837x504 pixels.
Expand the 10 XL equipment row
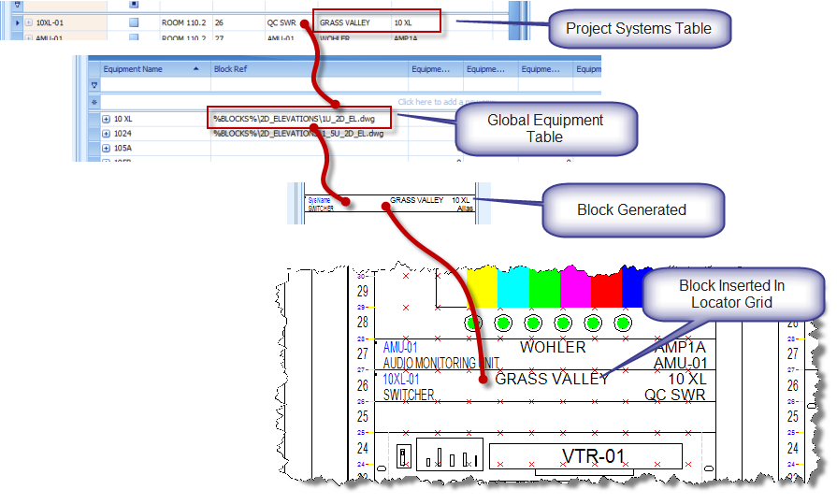click(106, 119)
